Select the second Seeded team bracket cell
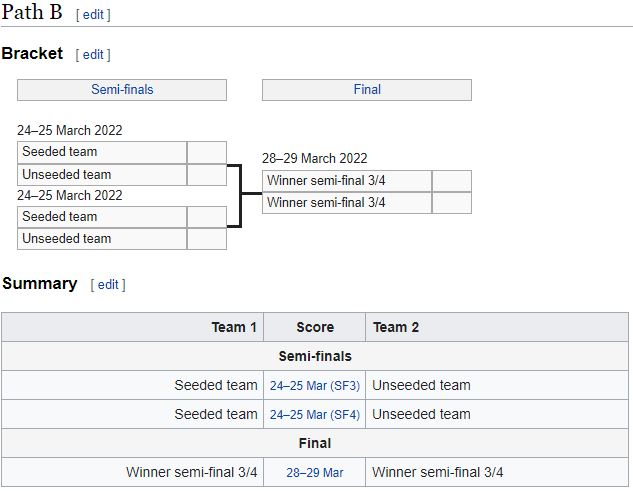Viewport: 633px width, 491px height. (102, 217)
